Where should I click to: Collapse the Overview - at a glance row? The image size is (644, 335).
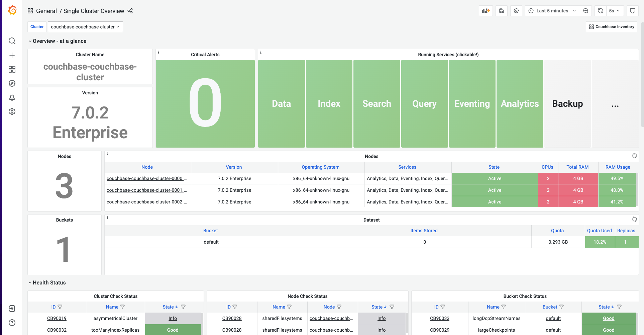pos(58,41)
